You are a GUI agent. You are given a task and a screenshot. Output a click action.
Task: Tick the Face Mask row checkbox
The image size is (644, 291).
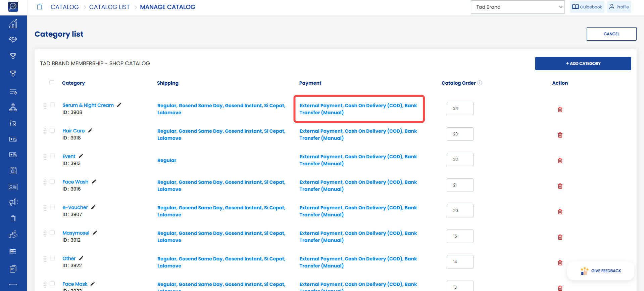tap(52, 284)
